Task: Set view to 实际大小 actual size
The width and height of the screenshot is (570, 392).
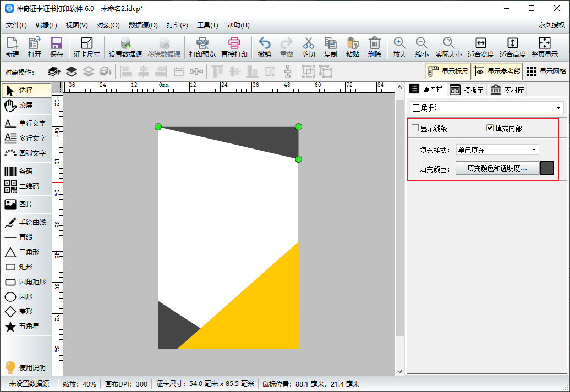Action: 448,47
